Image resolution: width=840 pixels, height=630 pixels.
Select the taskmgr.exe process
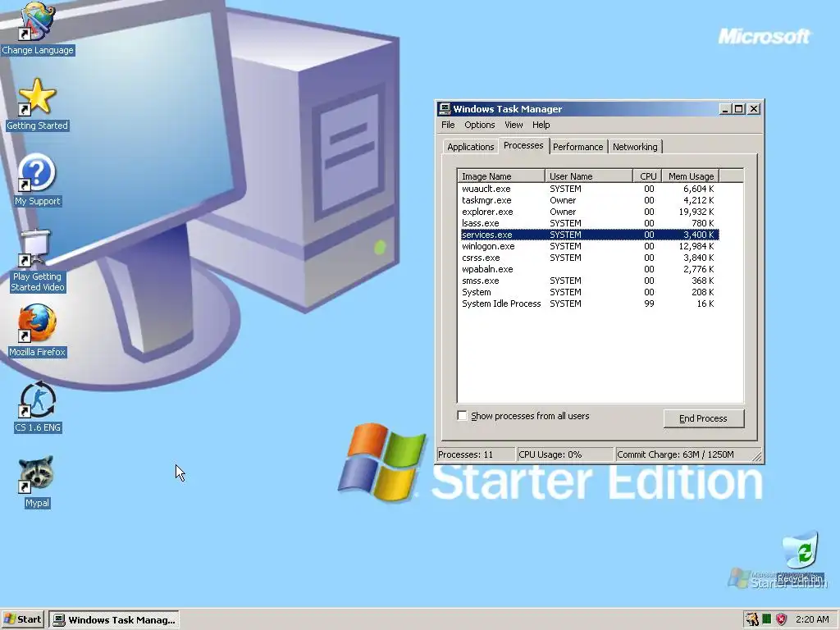589,200
